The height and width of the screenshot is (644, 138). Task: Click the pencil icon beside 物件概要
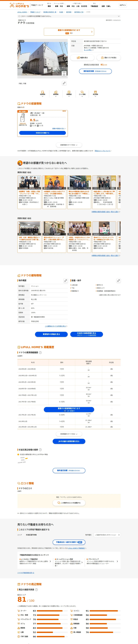(x=66, y=280)
